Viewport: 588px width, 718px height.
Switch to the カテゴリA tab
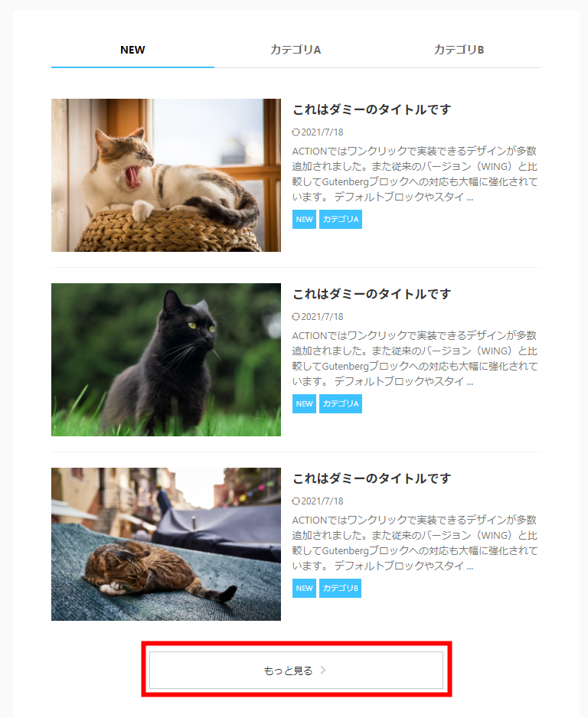click(x=296, y=50)
